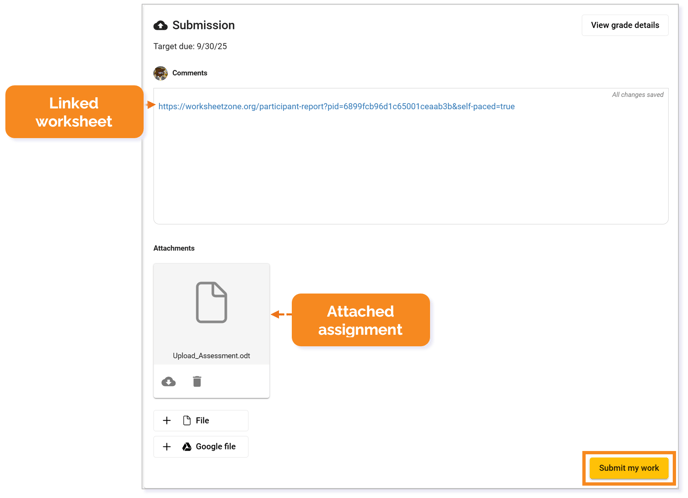
Task: Open the user avatar beside Comments
Action: [x=161, y=73]
